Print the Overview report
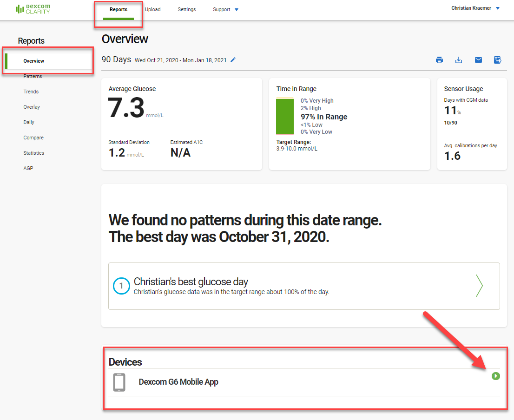The image size is (514, 420). (x=439, y=60)
